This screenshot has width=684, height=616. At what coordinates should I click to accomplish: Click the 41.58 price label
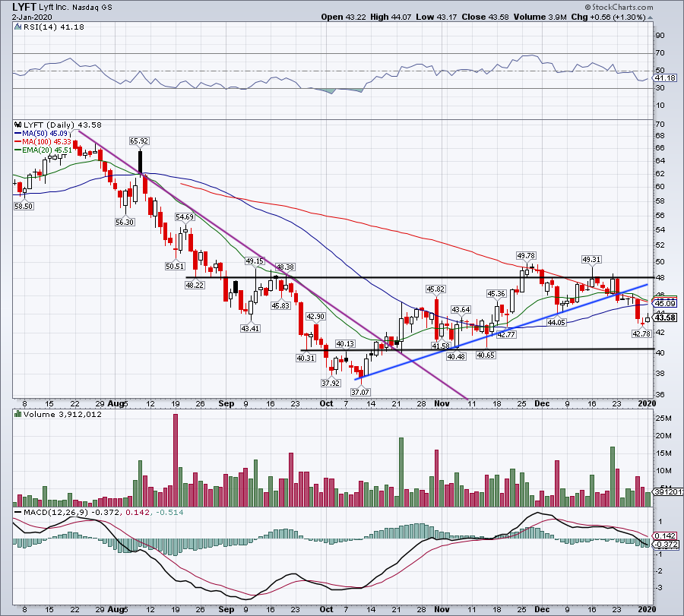441,346
